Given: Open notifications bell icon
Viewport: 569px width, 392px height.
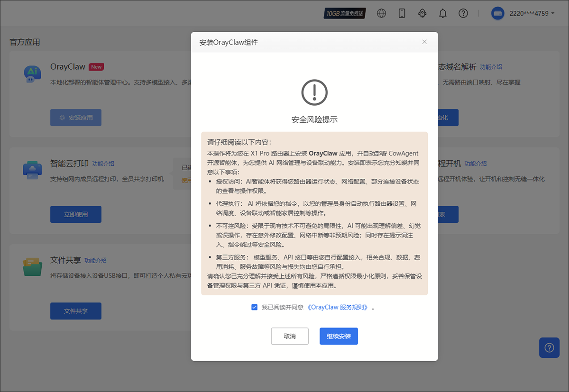Looking at the screenshot, I should [443, 13].
